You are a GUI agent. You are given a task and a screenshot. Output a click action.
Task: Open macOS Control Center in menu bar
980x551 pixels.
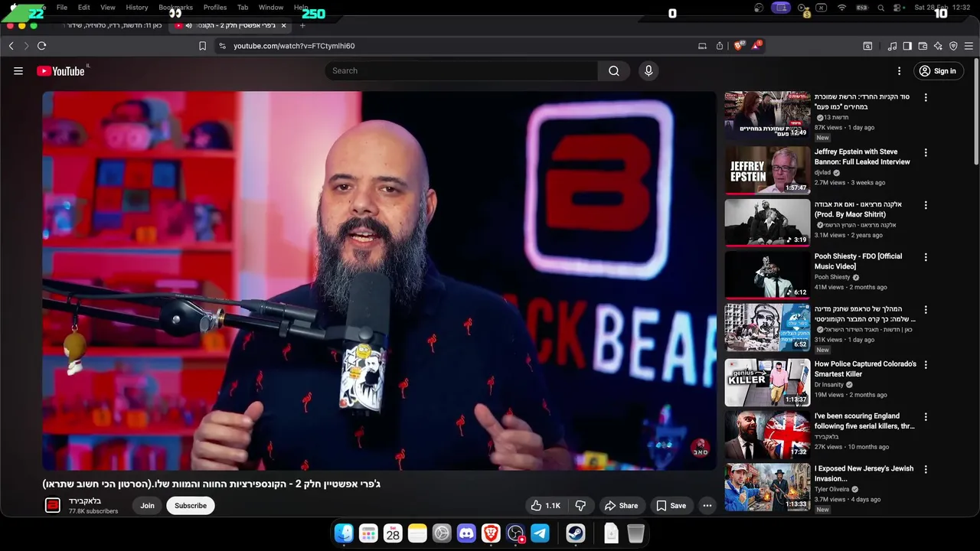[897, 8]
